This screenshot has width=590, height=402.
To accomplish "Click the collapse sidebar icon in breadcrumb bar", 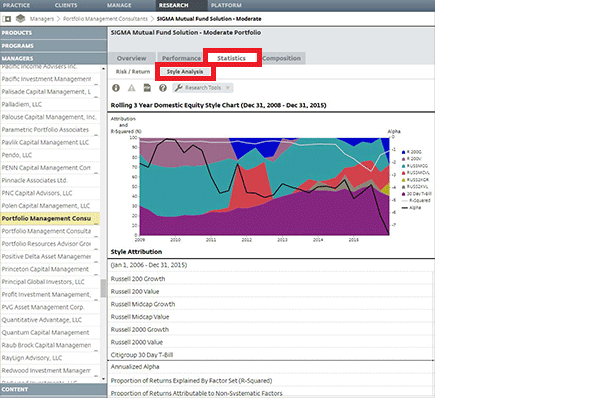I will 7,18.
